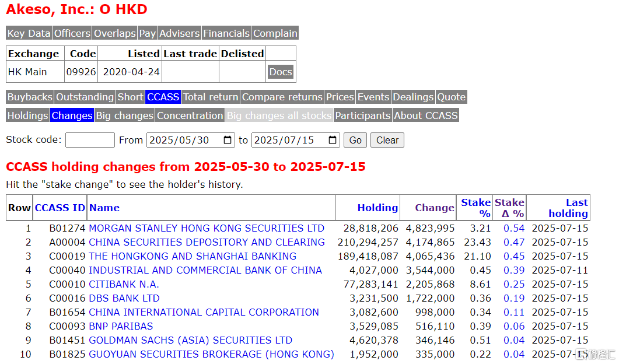This screenshot has height=364, width=619.
Task: View the Concentration sub-tab
Action: pyautogui.click(x=190, y=116)
